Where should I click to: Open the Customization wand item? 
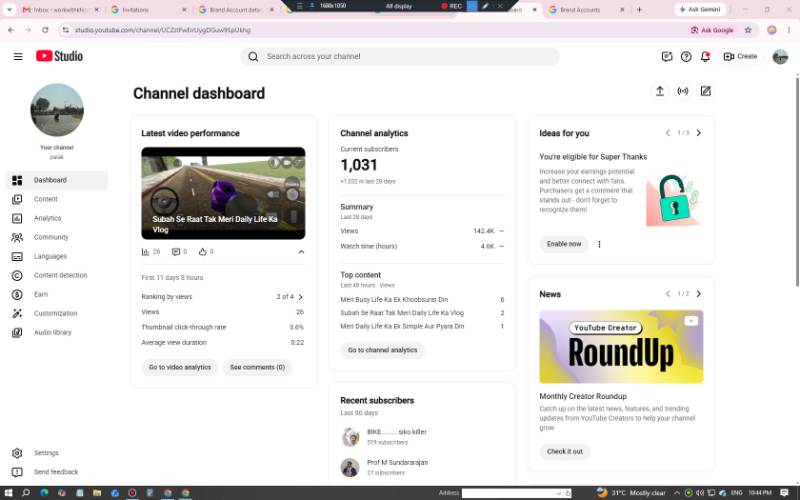57,313
